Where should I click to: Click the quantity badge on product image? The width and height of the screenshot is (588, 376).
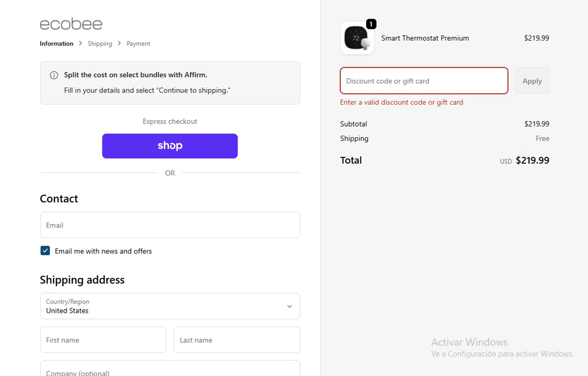[371, 24]
